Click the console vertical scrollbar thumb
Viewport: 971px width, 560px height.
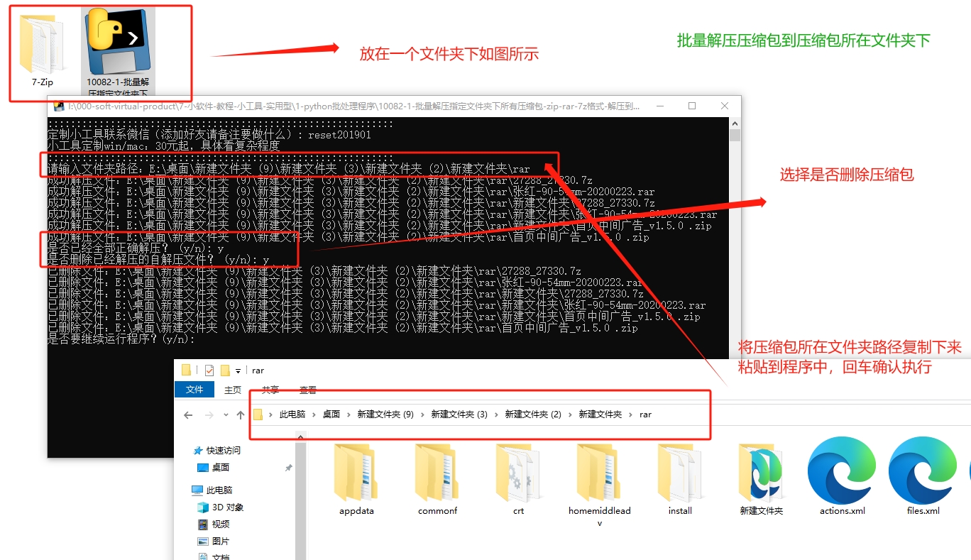point(735,136)
